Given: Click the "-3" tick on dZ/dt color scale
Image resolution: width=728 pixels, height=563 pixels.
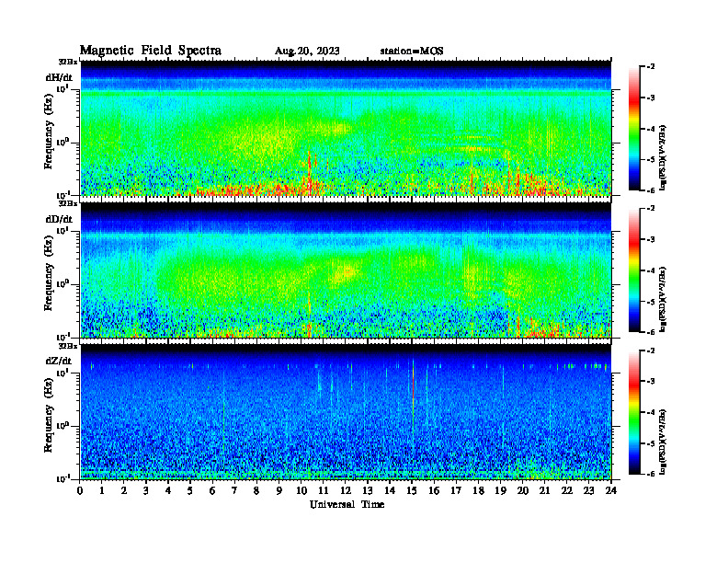Looking at the screenshot, I should tap(651, 382).
